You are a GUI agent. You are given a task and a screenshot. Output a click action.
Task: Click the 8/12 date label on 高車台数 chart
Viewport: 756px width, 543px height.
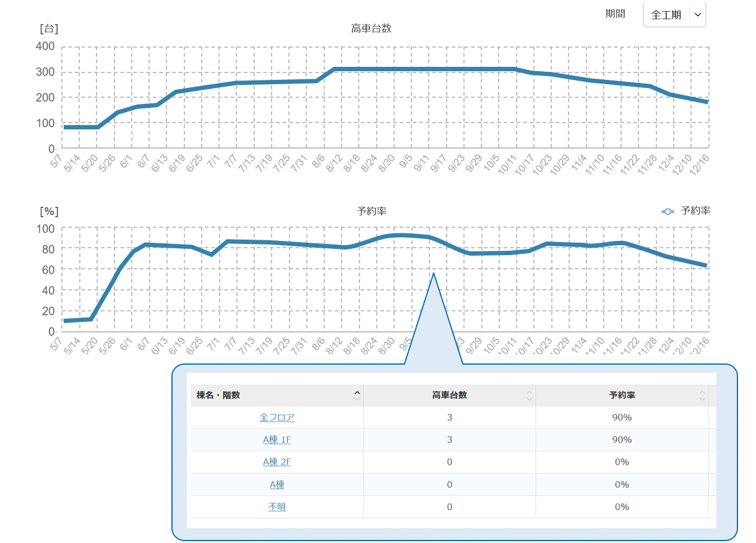point(334,164)
